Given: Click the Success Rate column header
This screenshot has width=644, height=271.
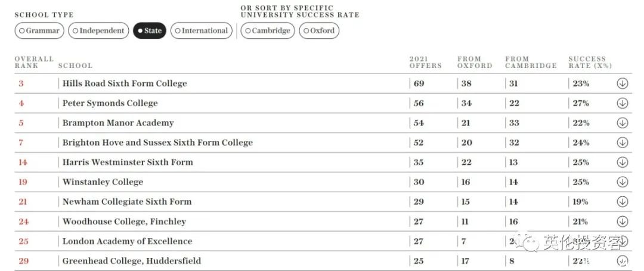Looking at the screenshot, I should coord(590,62).
